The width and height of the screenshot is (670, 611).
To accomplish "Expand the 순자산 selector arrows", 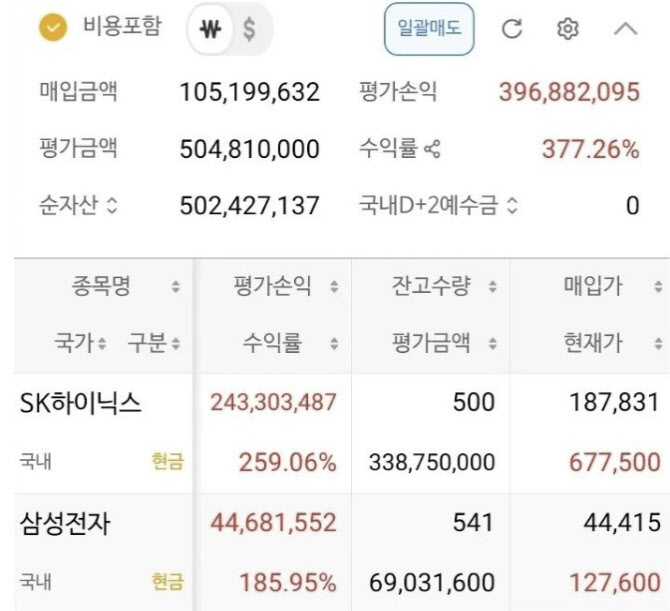I will 111,207.
